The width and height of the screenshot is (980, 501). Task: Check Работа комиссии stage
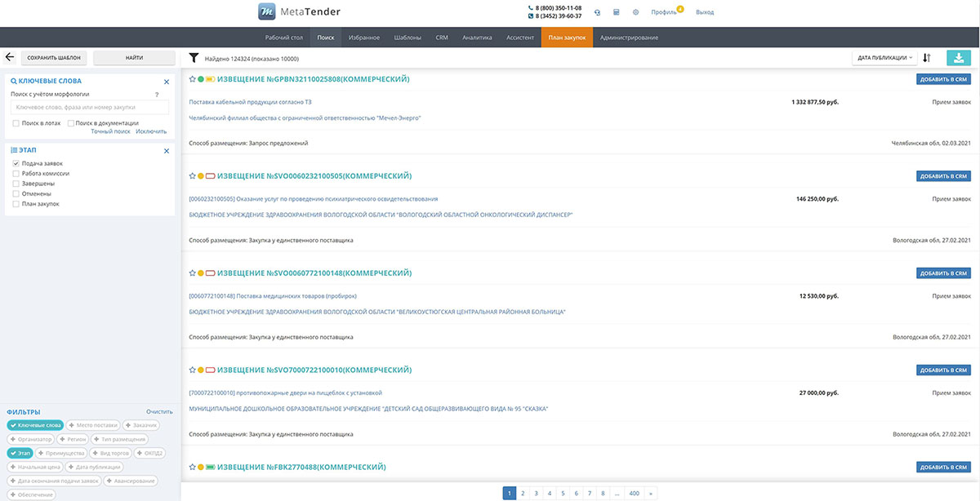coord(16,174)
